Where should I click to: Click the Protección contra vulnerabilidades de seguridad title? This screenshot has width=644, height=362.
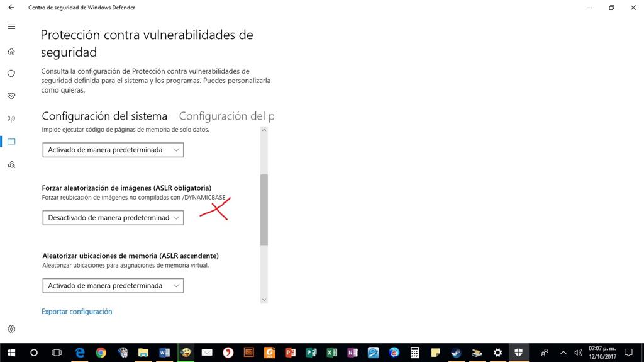click(x=147, y=43)
